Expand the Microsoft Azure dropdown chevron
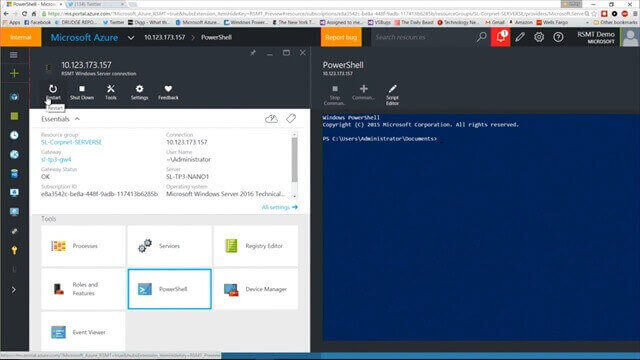This screenshot has height=360, width=640. 131,38
